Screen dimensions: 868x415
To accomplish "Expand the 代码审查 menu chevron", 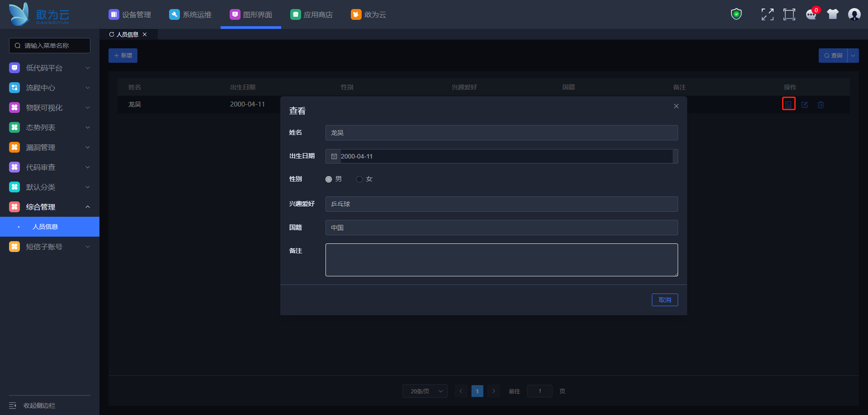I will (x=88, y=167).
